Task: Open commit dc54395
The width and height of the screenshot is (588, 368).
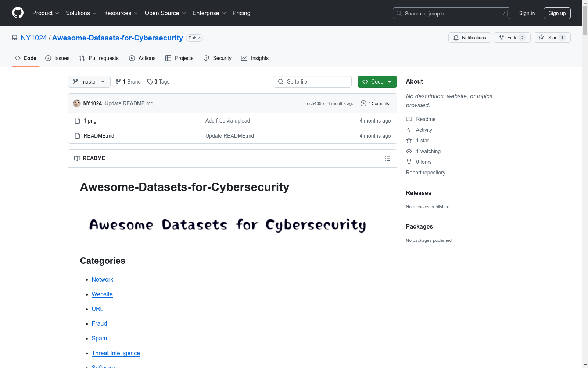Action: pyautogui.click(x=315, y=103)
